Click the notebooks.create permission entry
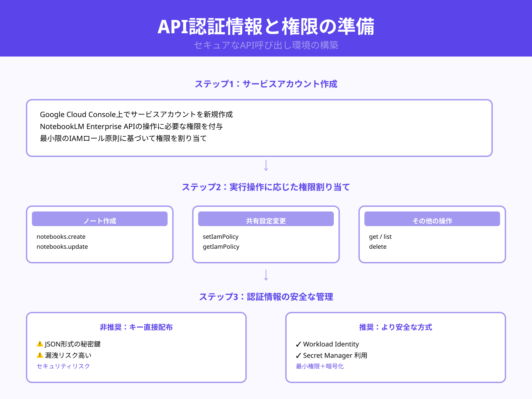Viewport: 532px width, 399px height. point(61,236)
